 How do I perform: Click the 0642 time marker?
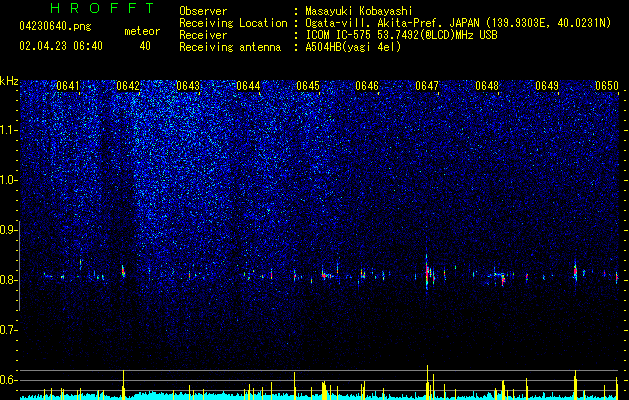click(128, 86)
